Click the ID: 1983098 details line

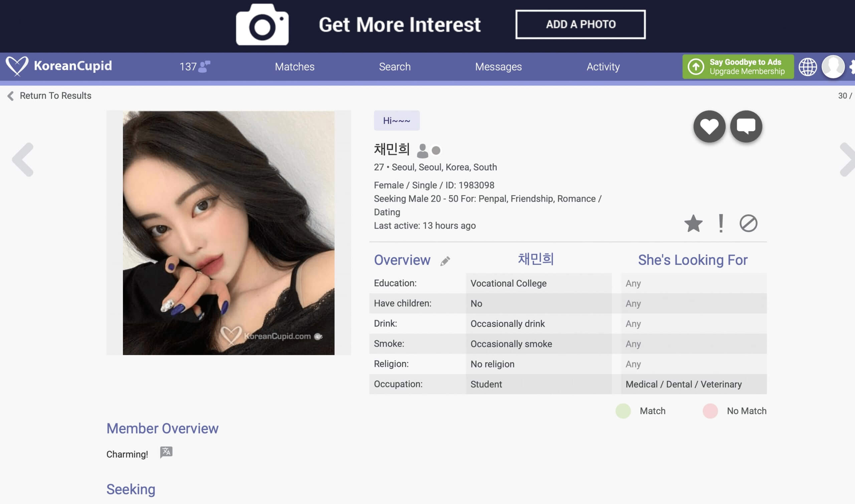434,185
